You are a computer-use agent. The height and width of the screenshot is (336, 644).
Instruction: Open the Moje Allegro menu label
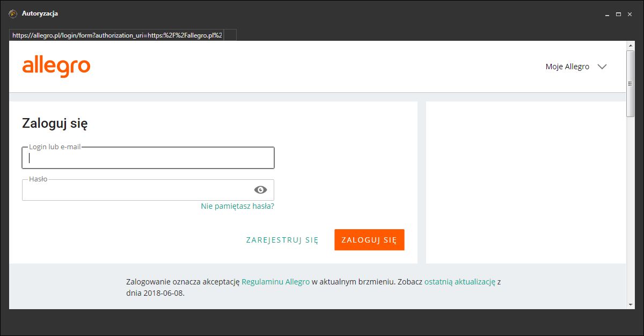click(567, 67)
